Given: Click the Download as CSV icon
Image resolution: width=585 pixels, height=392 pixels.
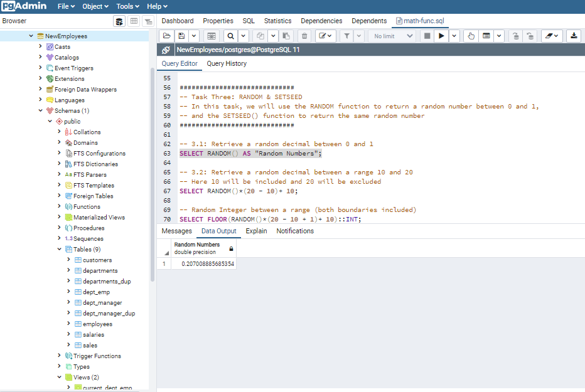Looking at the screenshot, I should click(x=574, y=36).
